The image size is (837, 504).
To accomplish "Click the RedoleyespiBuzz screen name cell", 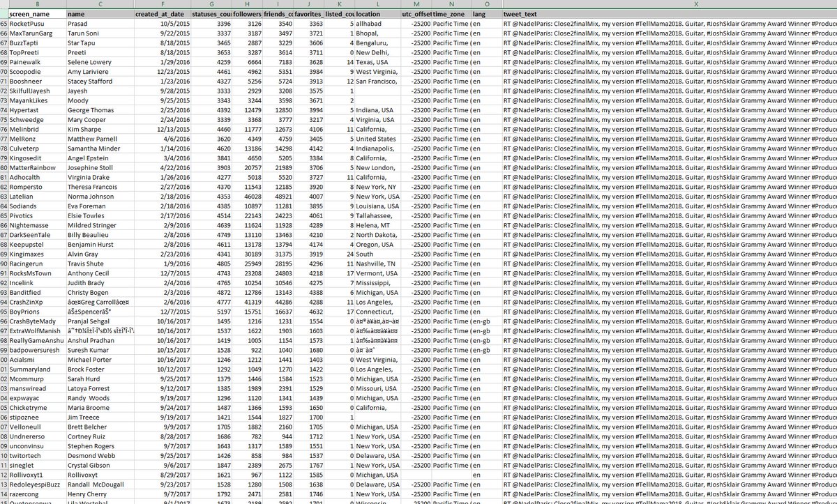I will point(37,484).
